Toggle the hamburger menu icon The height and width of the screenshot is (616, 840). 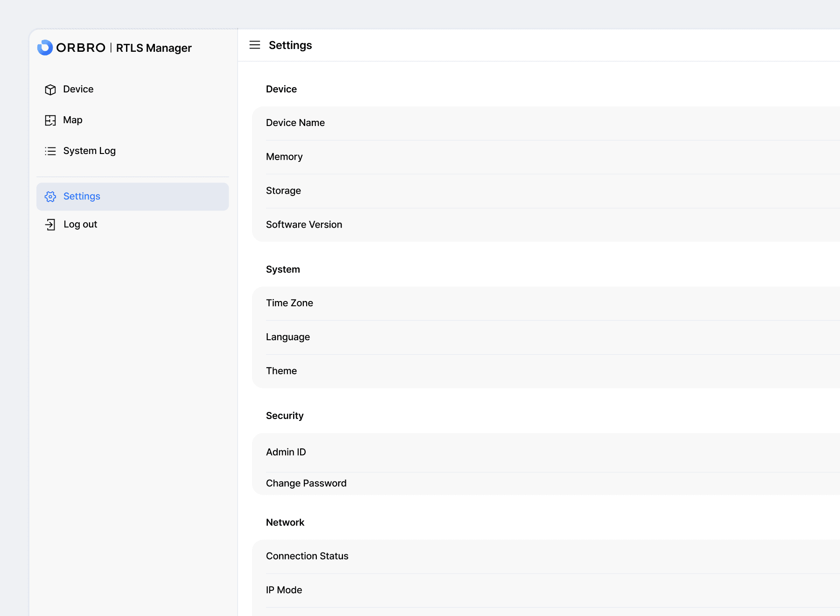point(255,45)
